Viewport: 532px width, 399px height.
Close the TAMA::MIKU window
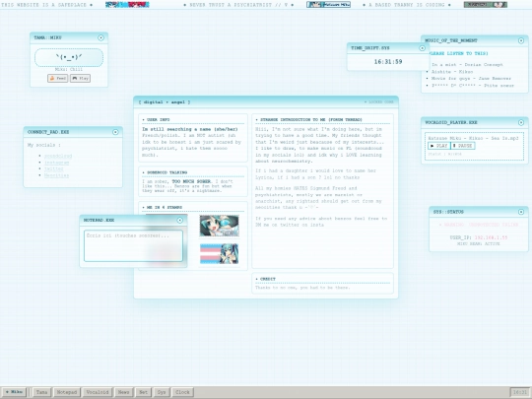(100, 37)
